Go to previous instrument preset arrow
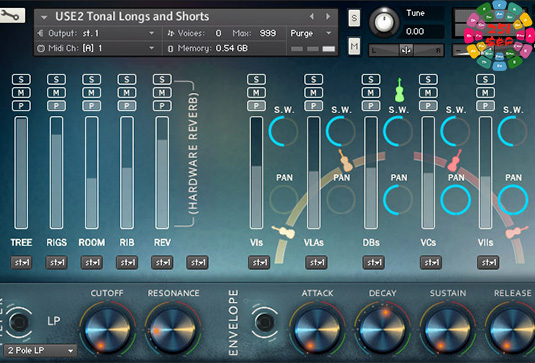 pyautogui.click(x=312, y=16)
